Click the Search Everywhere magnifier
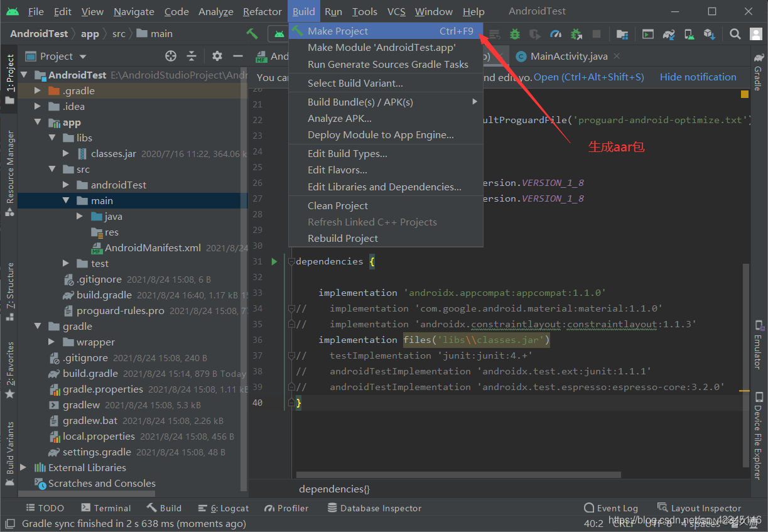Screen dimensions: 768x532 735,34
